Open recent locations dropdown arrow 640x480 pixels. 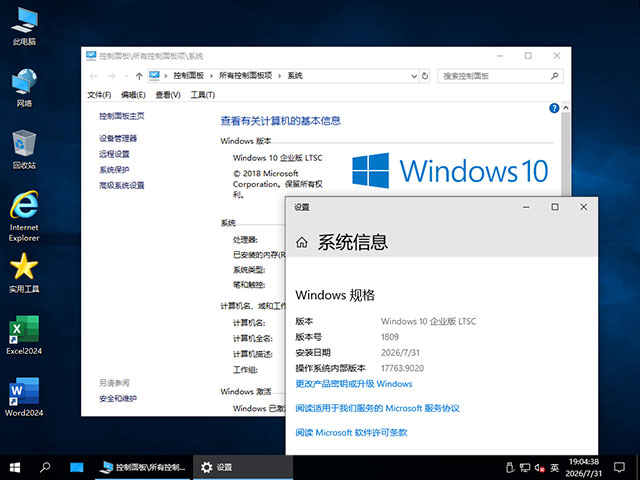tap(126, 76)
